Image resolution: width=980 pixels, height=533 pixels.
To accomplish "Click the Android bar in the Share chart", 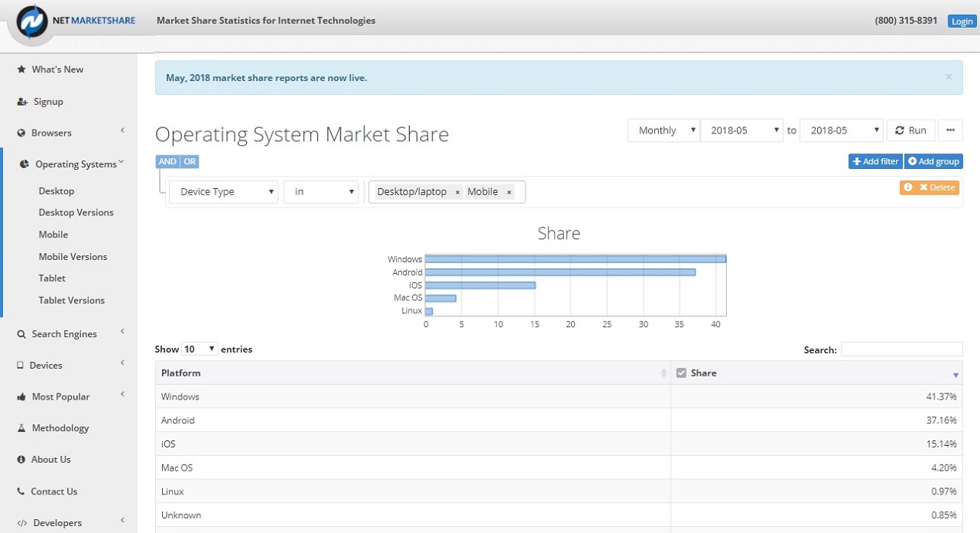I will (x=560, y=272).
